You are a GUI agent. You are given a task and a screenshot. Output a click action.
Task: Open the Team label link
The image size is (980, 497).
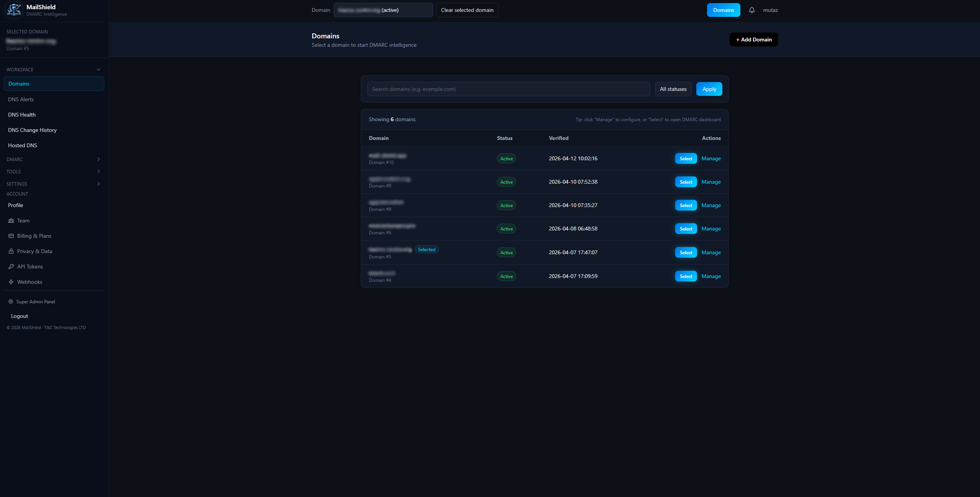[x=23, y=221]
